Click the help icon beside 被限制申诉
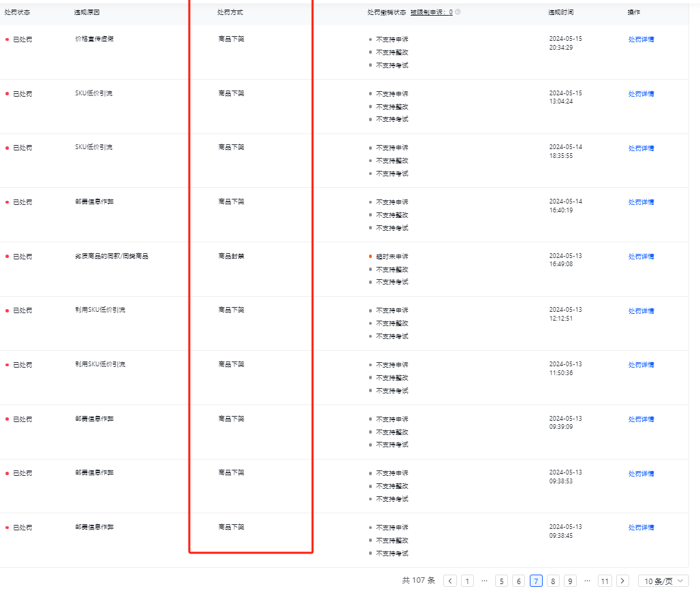 click(458, 12)
